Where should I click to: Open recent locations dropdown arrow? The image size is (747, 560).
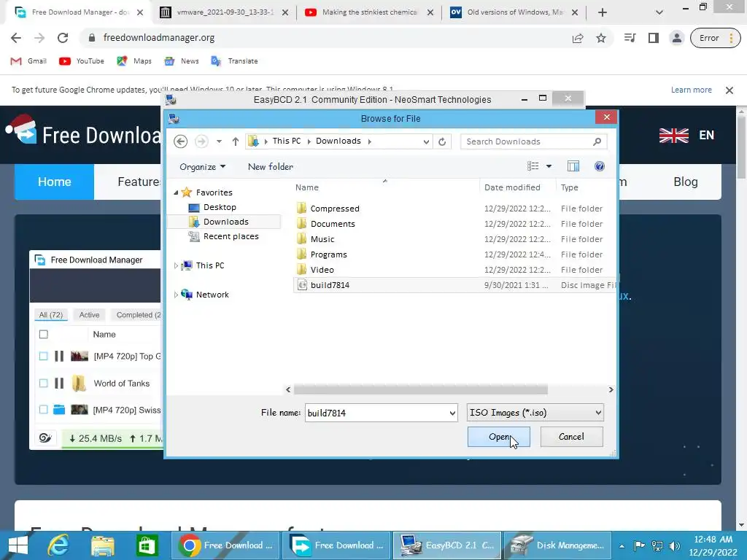(x=219, y=141)
